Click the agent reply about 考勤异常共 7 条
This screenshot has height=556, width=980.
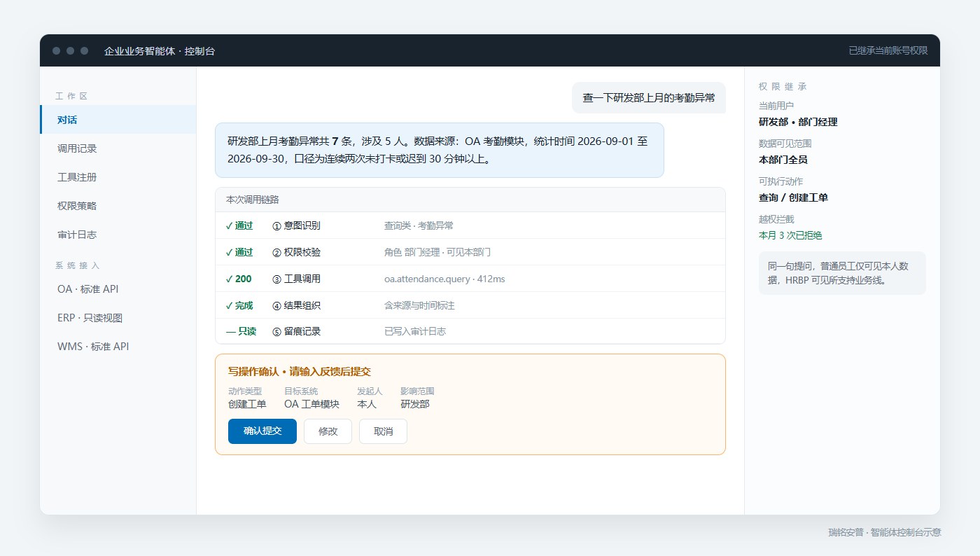tap(439, 151)
